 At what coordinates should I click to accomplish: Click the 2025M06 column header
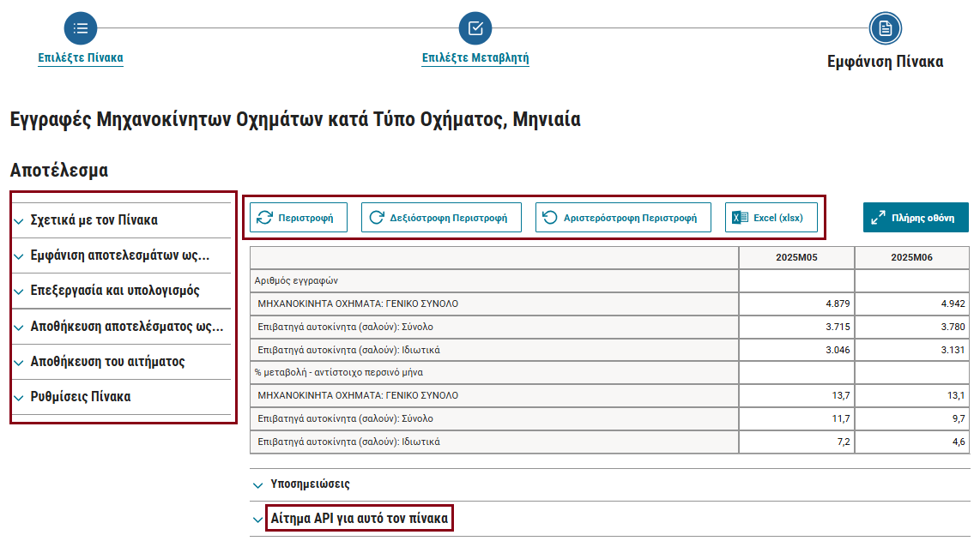(x=911, y=257)
